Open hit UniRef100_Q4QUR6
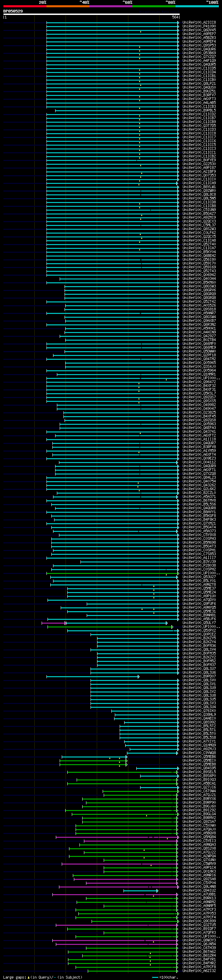 [x=199, y=49]
